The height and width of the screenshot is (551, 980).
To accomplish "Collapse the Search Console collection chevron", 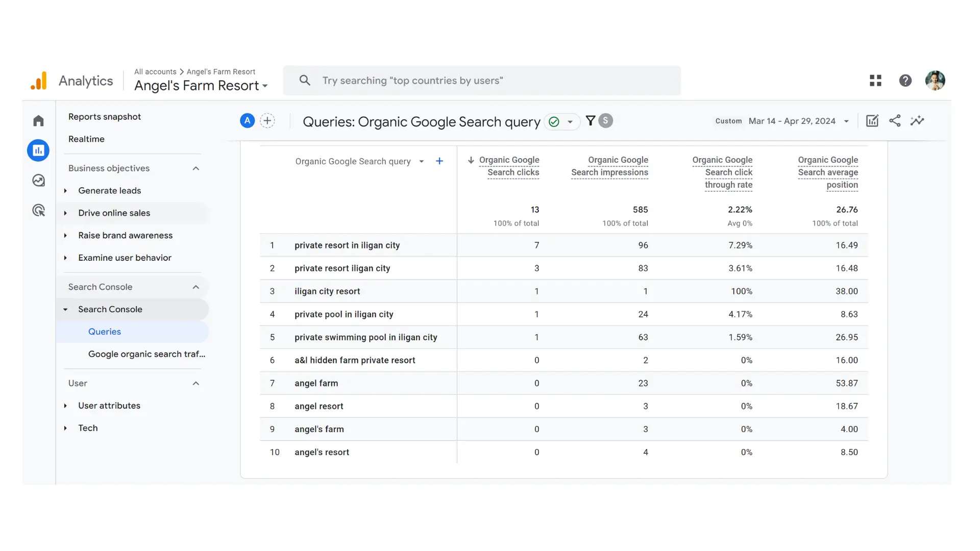I will click(x=195, y=287).
